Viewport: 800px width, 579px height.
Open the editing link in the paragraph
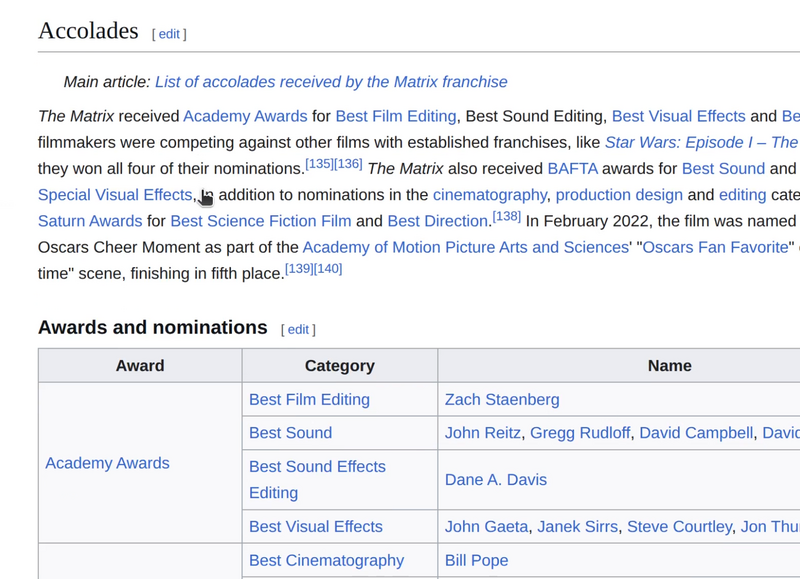[742, 195]
